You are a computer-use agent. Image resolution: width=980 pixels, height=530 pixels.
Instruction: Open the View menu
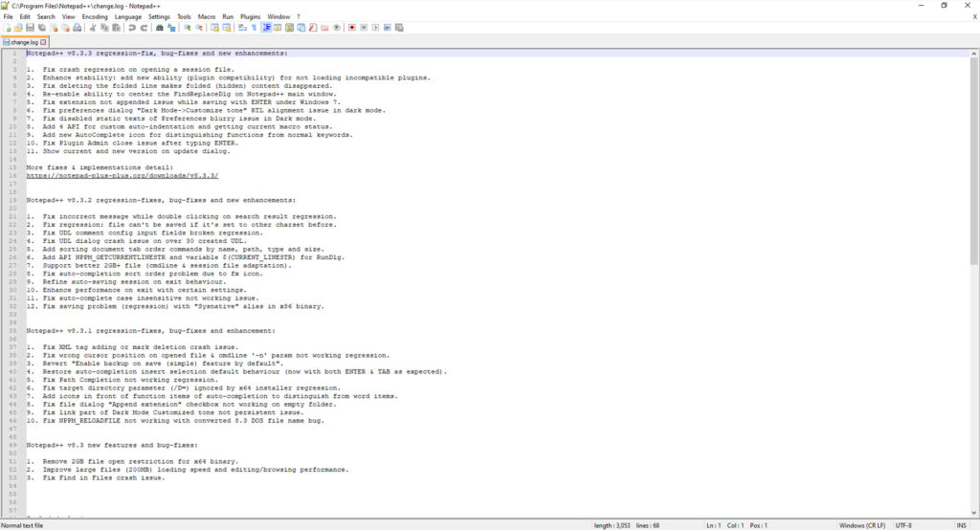(69, 17)
